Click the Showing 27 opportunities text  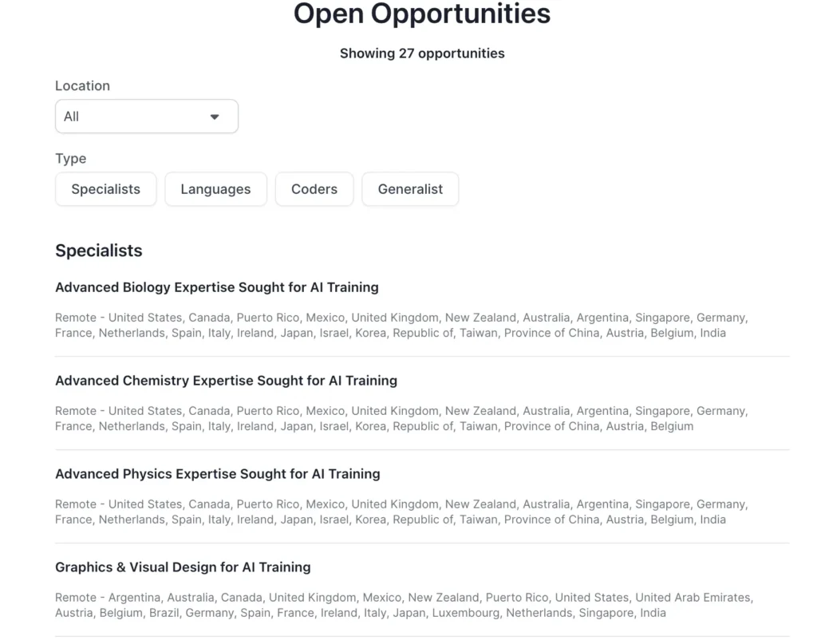(x=422, y=53)
